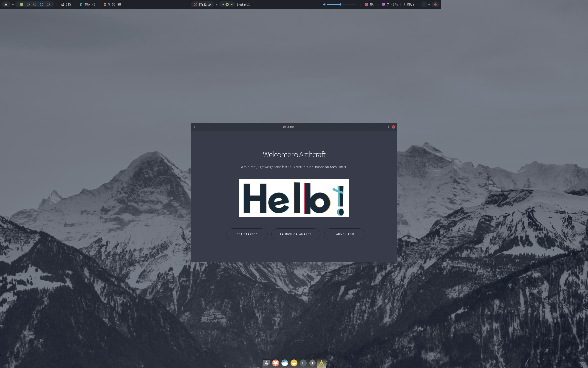Switch to the fourth workspace circle
The height and width of the screenshot is (368, 588).
tap(42, 4)
